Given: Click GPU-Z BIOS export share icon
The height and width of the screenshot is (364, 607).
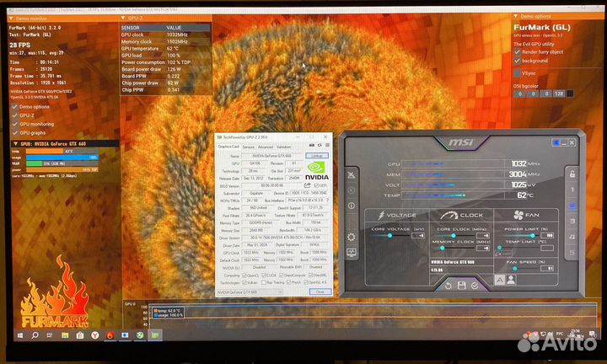Looking at the screenshot, I should [x=308, y=185].
